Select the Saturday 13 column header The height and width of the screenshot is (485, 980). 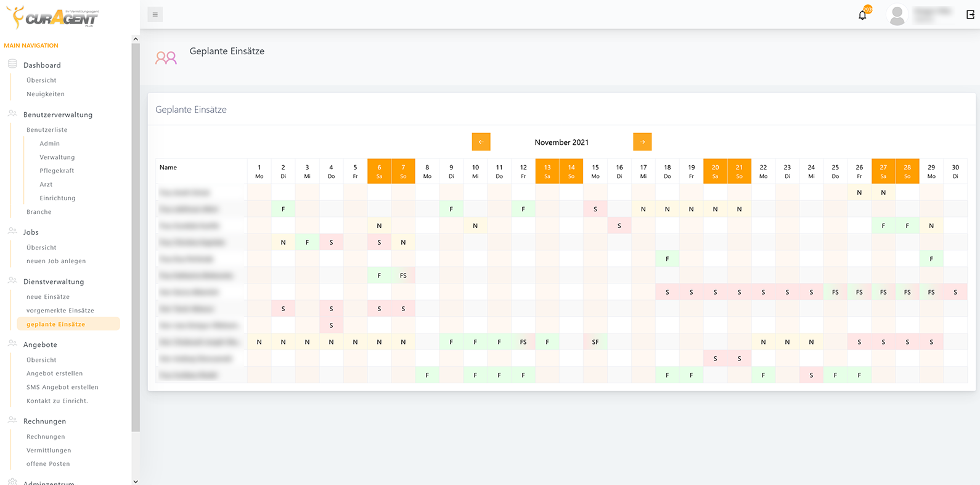(547, 171)
